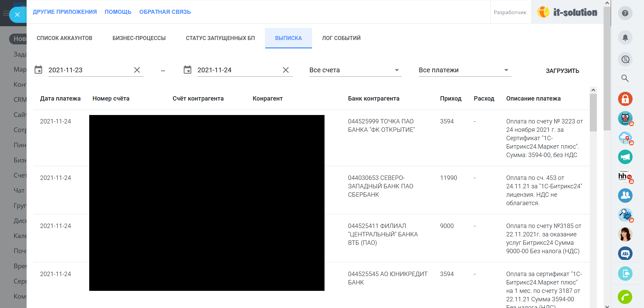The height and width of the screenshot is (308, 644).
Task: Expand the 'Все счета' dropdown
Action: coord(355,70)
